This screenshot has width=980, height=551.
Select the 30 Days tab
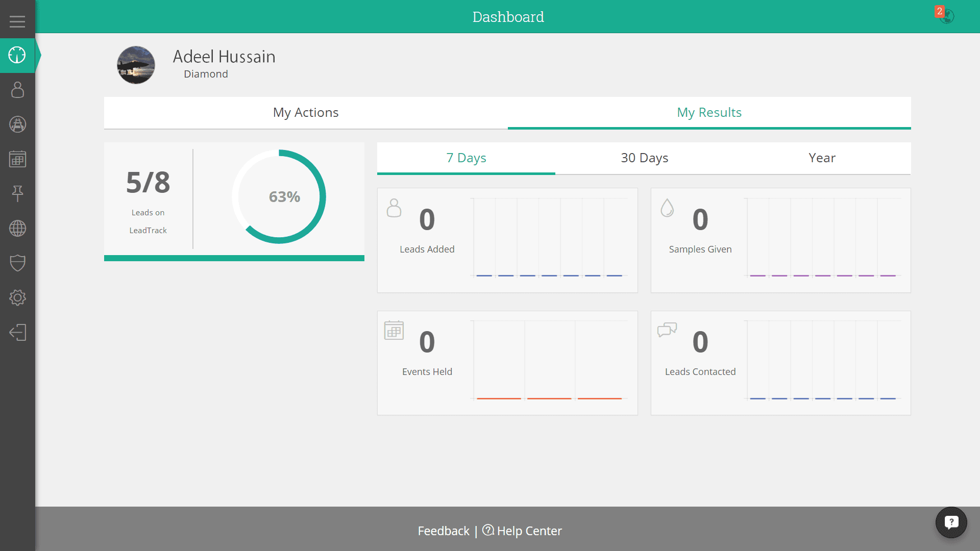[644, 158]
